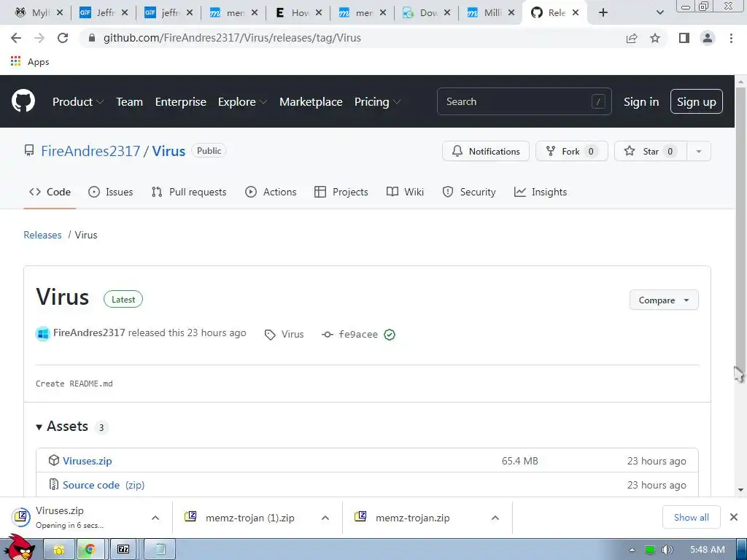Open the Insights tab
This screenshot has height=560, width=747.
coord(541,192)
